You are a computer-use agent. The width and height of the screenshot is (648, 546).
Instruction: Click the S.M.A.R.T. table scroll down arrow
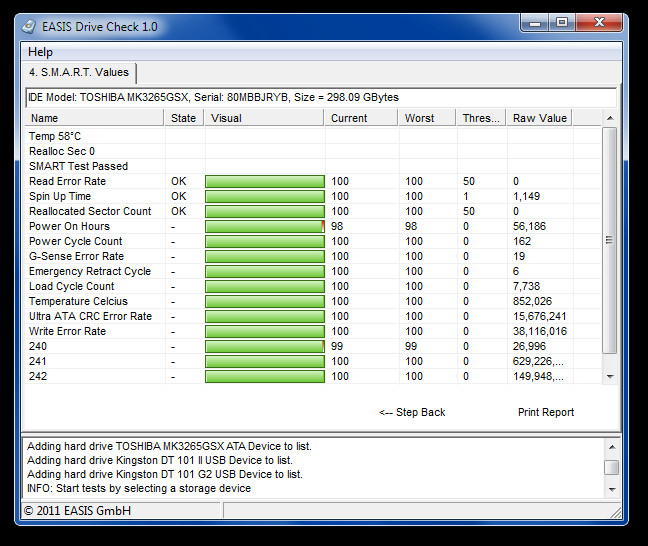pos(610,377)
